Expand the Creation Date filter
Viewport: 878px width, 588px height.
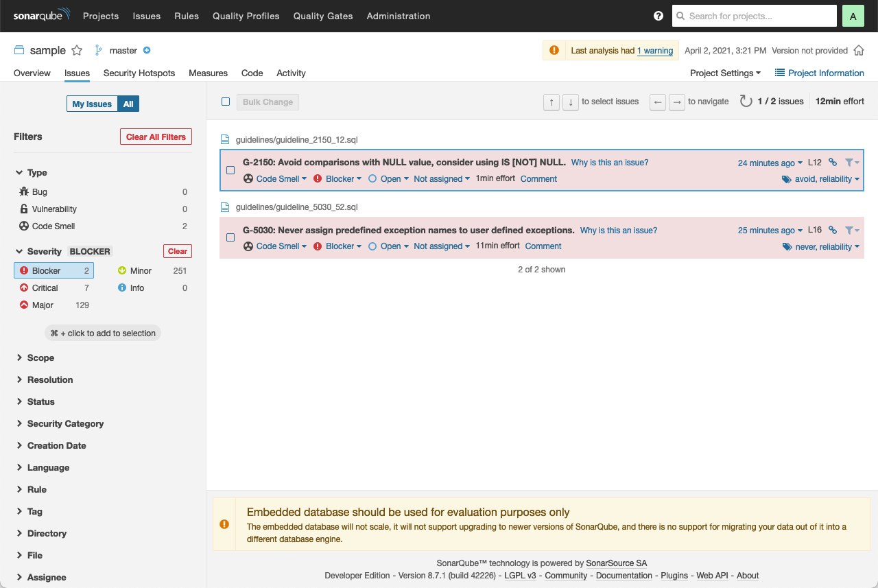click(x=51, y=446)
